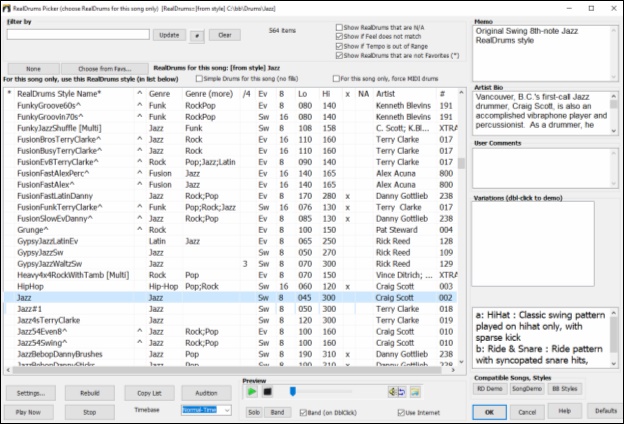Image resolution: width=624 pixels, height=424 pixels.
Task: Select the Heavy4x4RockWithTamb [Multi] row
Action: tap(230, 275)
